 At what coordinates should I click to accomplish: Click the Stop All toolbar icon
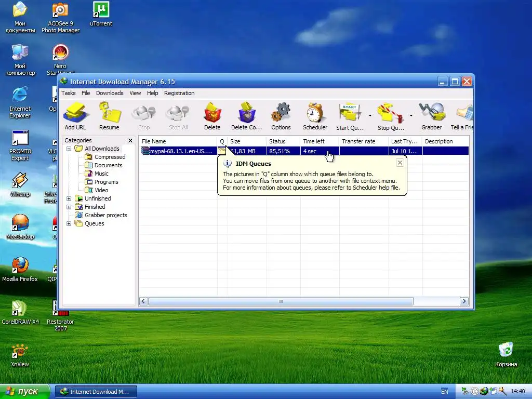[x=179, y=116]
